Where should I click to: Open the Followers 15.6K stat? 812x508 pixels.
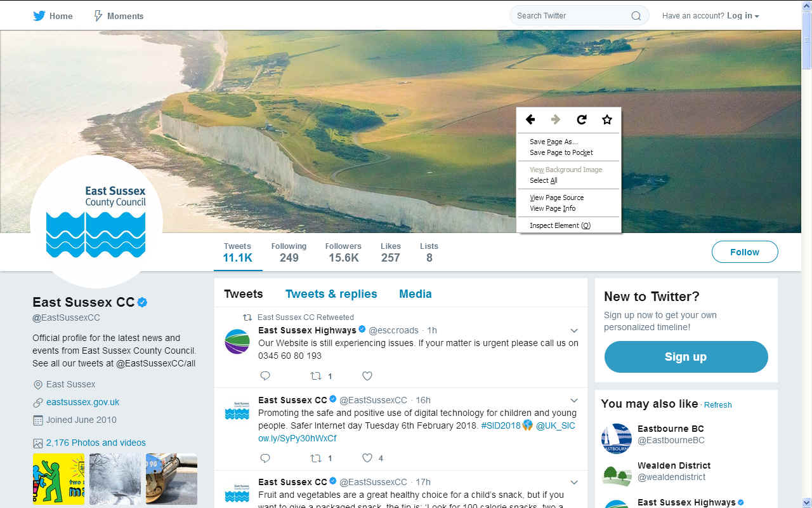(x=343, y=252)
